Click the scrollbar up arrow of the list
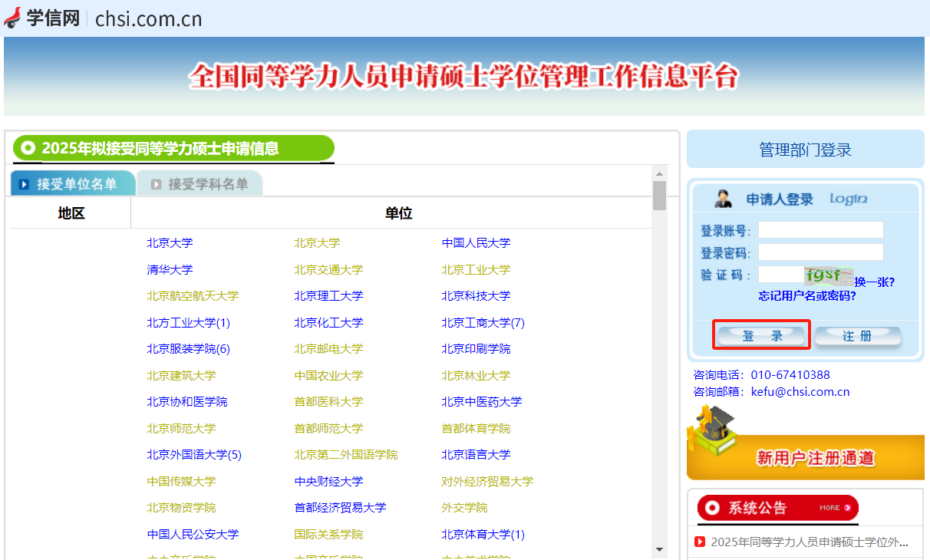This screenshot has height=560, width=930. (x=659, y=173)
